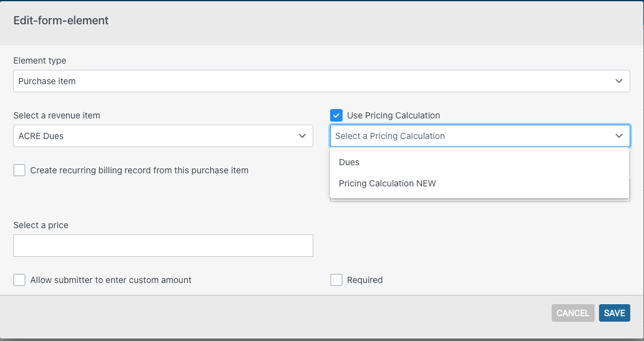The image size is (644, 341).
Task: Click the Required label text
Action: click(364, 280)
